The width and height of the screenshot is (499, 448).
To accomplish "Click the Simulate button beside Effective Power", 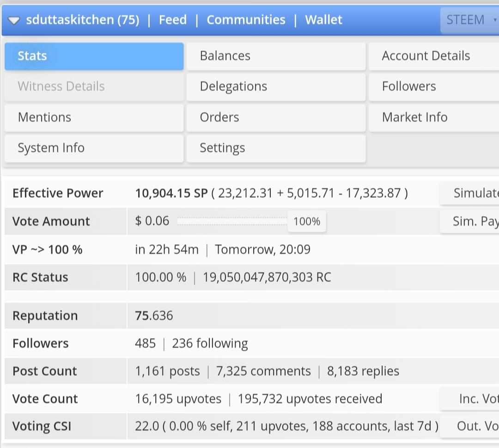I will point(470,193).
